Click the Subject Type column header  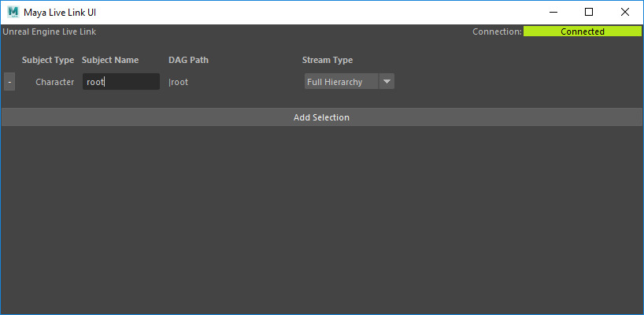pyautogui.click(x=48, y=60)
